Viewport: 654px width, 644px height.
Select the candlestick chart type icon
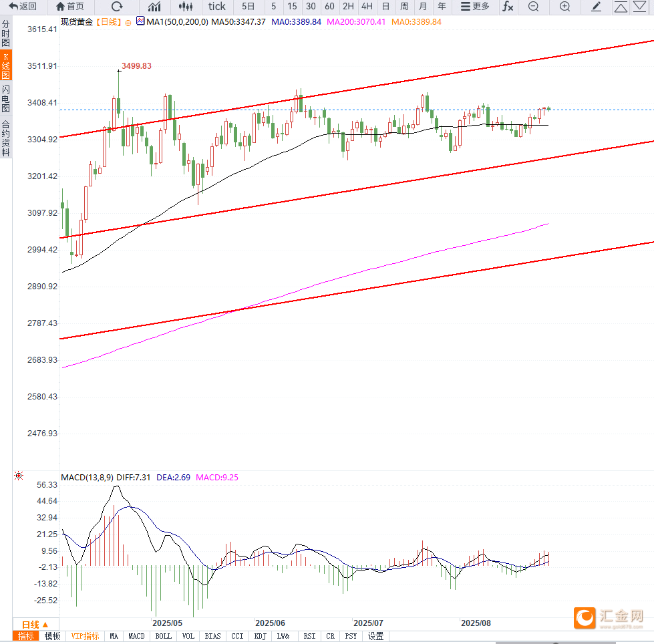(x=186, y=6)
